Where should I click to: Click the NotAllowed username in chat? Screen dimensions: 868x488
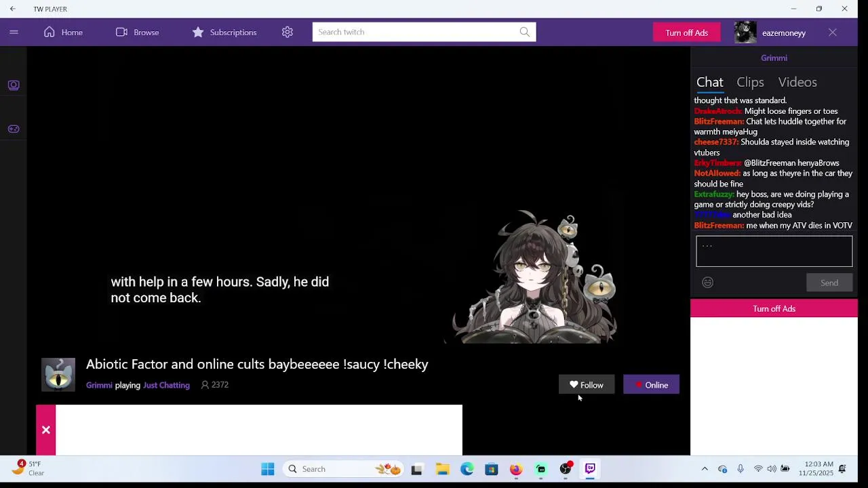pos(717,174)
